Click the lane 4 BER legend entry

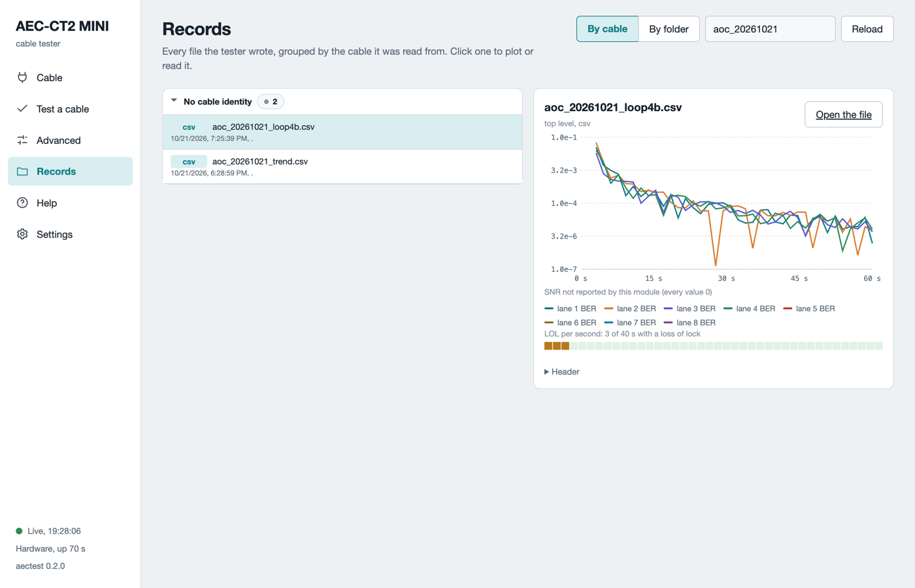(749, 308)
